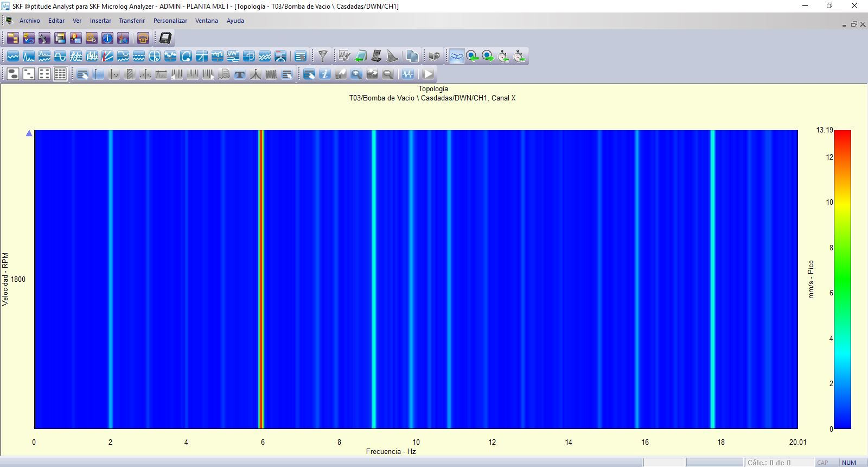Image resolution: width=868 pixels, height=467 pixels.
Task: Open the Insertar menu
Action: coord(100,21)
